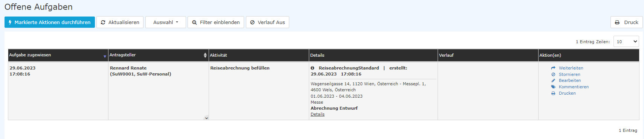
Task: Click date '29.06.2023' in first column
Action: [23, 68]
